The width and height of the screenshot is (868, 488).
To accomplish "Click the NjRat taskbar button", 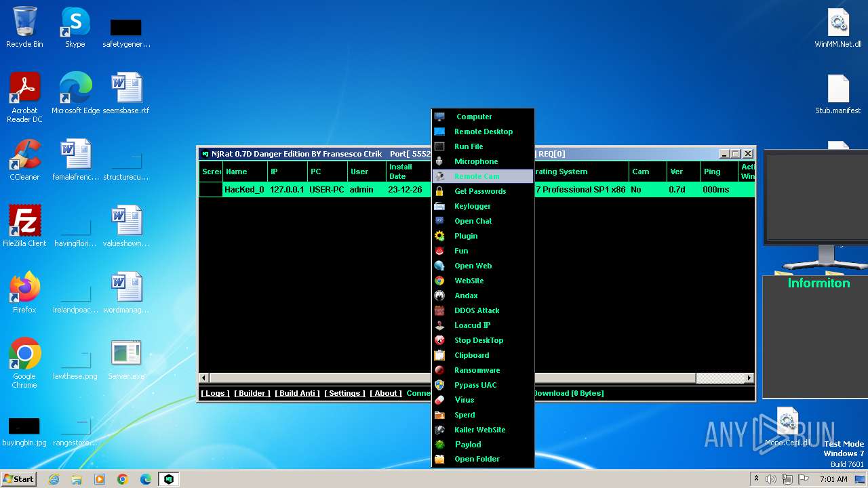I will (169, 479).
